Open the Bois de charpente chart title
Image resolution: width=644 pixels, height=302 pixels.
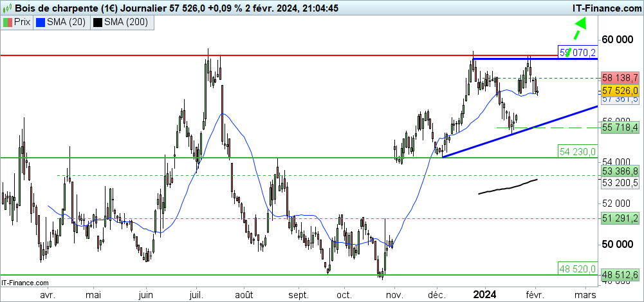[x=63, y=8]
